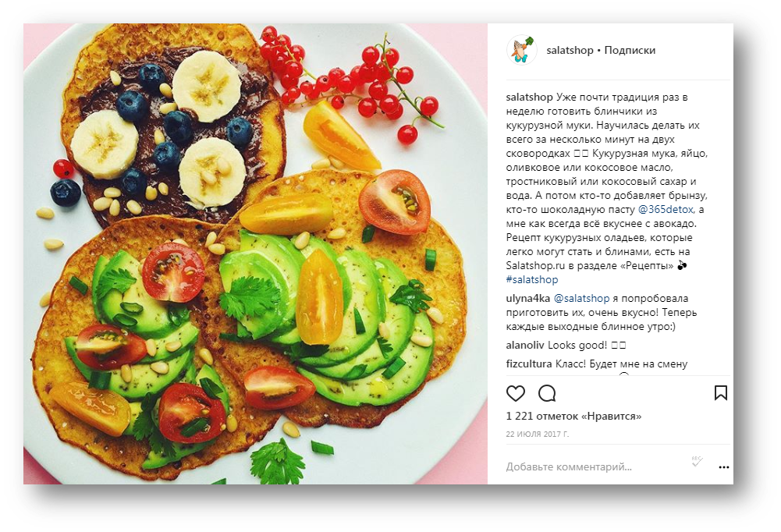Open commenter ulyna4ka's profile
The height and width of the screenshot is (532, 781).
click(x=528, y=299)
